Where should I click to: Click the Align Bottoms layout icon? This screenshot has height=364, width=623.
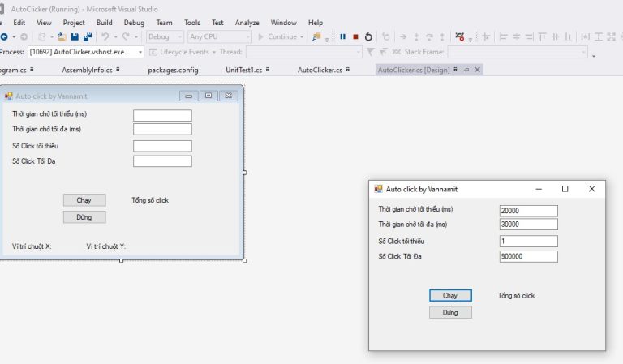(568, 37)
